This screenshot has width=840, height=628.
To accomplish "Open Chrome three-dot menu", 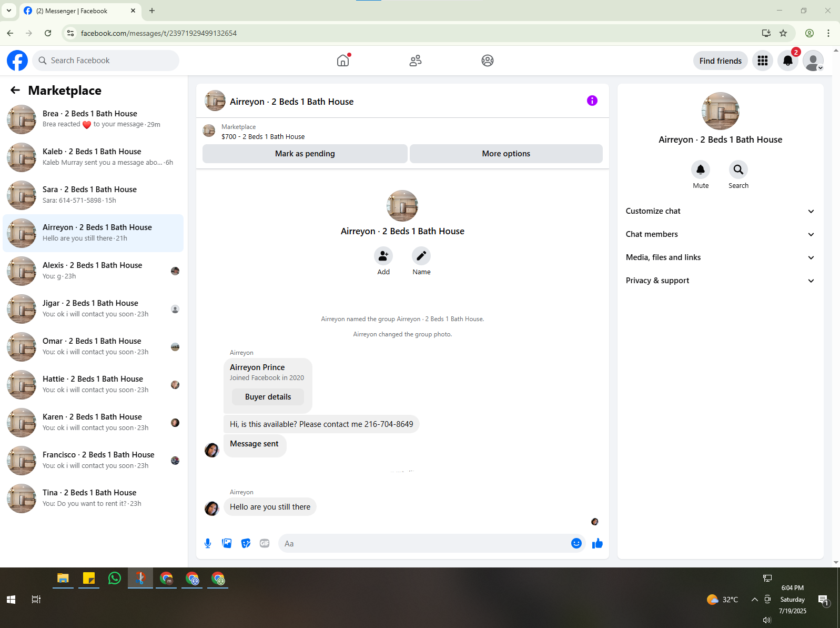I will point(828,33).
